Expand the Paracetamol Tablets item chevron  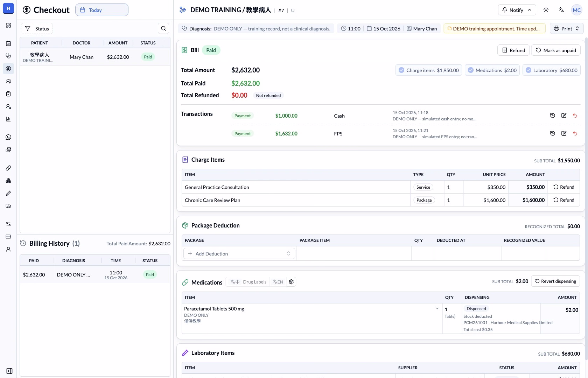click(437, 308)
